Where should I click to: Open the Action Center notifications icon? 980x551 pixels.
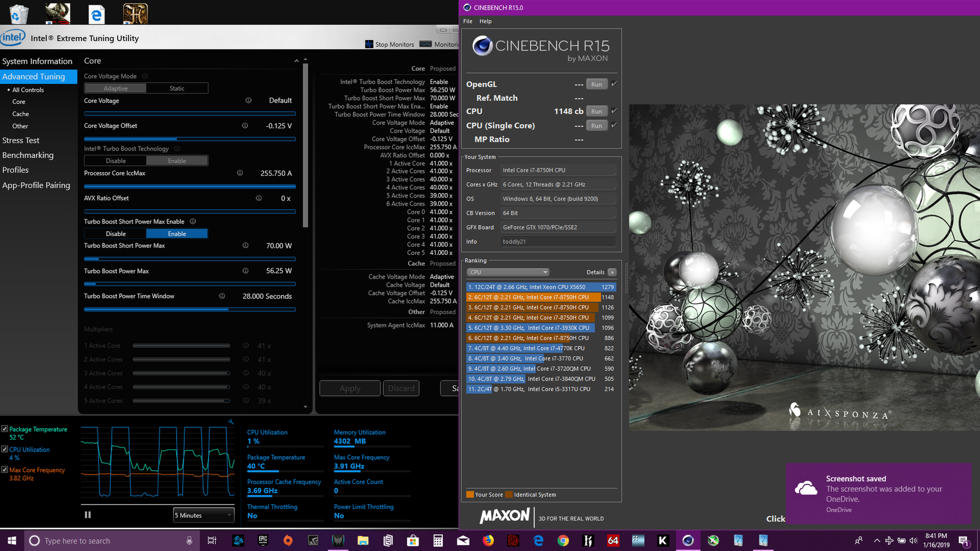pyautogui.click(x=964, y=541)
